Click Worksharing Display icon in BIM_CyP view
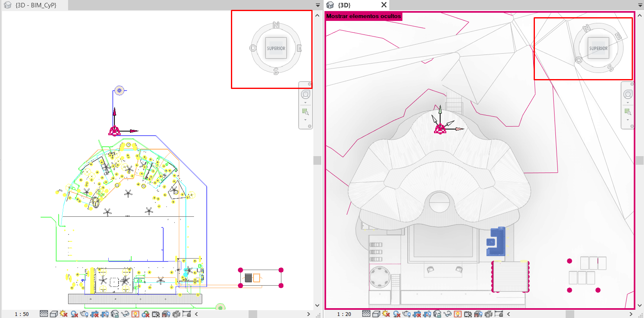 146,314
